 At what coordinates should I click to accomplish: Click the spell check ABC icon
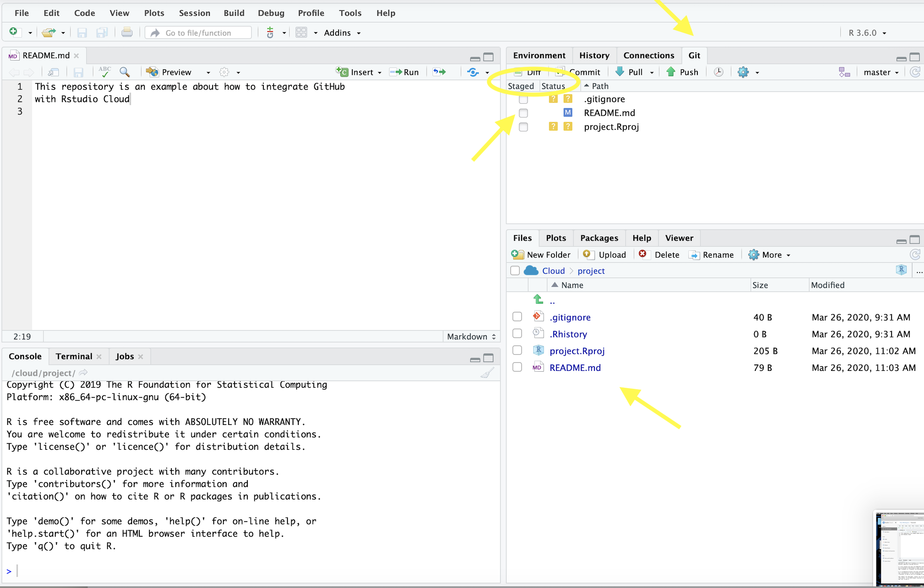[104, 72]
